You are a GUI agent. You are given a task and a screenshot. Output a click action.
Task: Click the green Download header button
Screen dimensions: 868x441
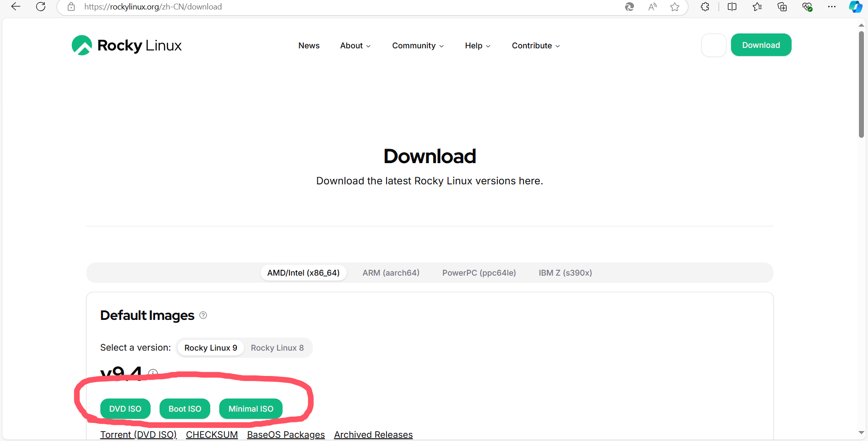[x=761, y=45]
